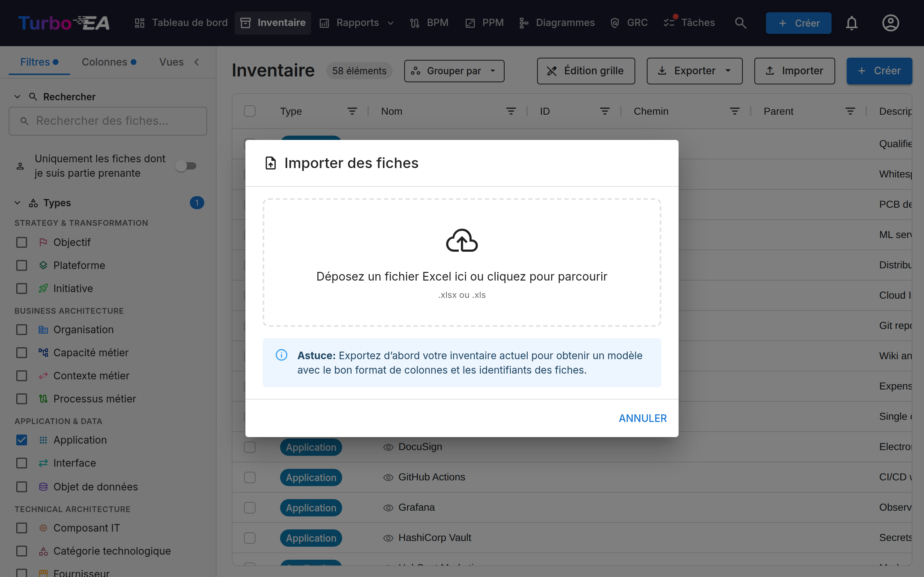Image resolution: width=924 pixels, height=577 pixels.
Task: Open the Grouper par dropdown
Action: point(454,71)
